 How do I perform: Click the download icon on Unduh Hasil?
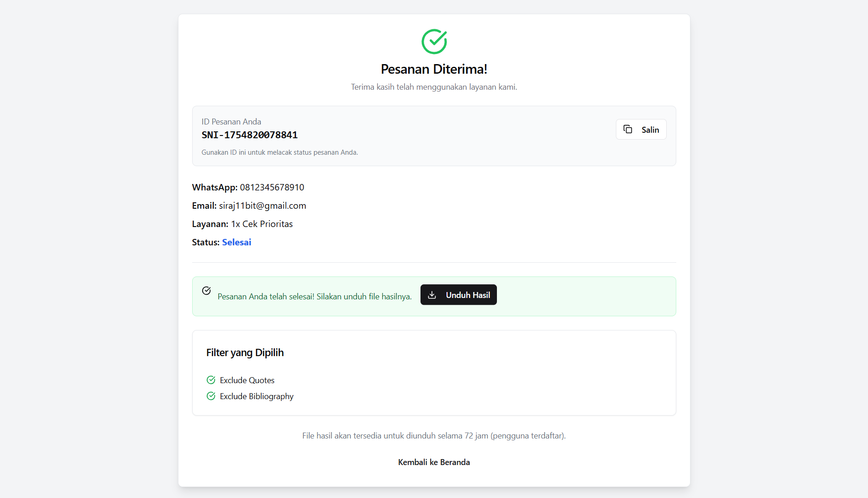tap(432, 295)
